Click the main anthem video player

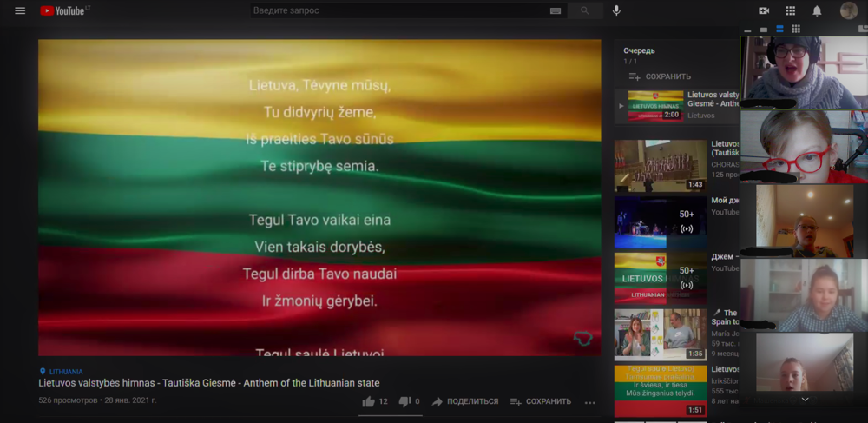pos(319,197)
